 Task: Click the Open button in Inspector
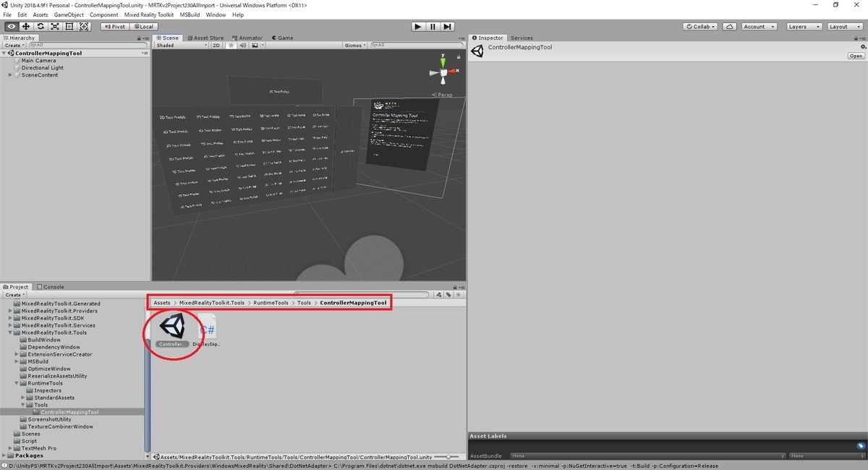856,56
